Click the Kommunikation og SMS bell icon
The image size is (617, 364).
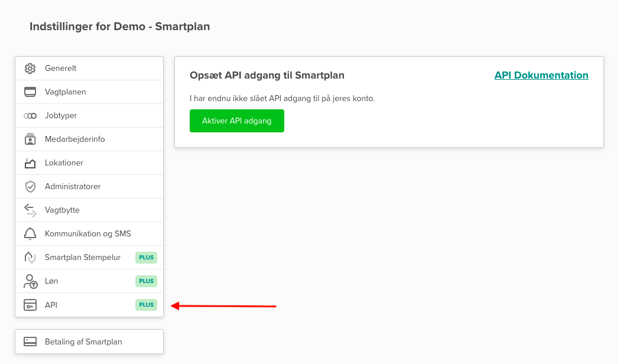point(30,234)
